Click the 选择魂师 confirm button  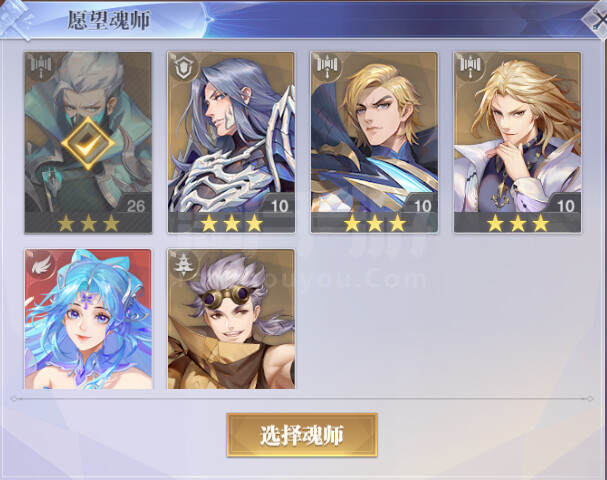tap(302, 435)
